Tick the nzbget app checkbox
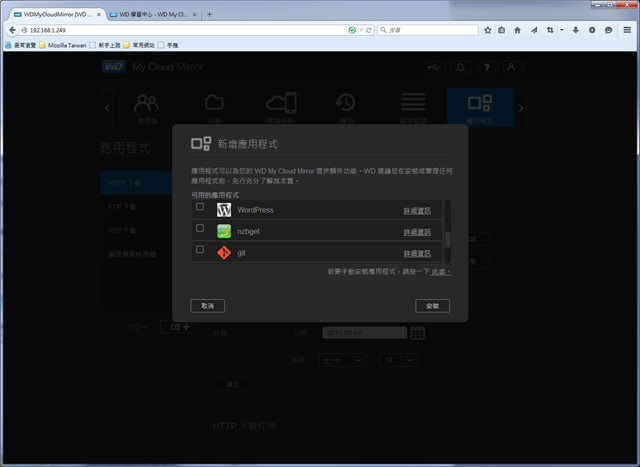The width and height of the screenshot is (640, 467). pyautogui.click(x=200, y=228)
